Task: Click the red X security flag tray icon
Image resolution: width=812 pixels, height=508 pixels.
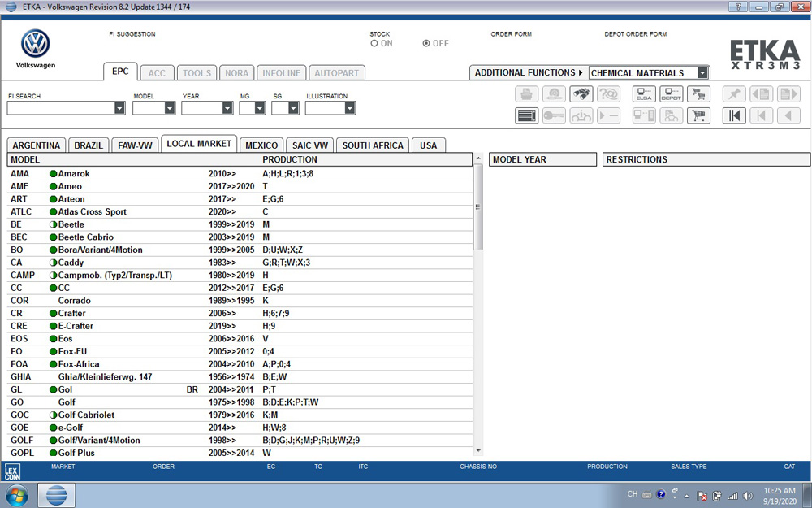Action: click(702, 496)
